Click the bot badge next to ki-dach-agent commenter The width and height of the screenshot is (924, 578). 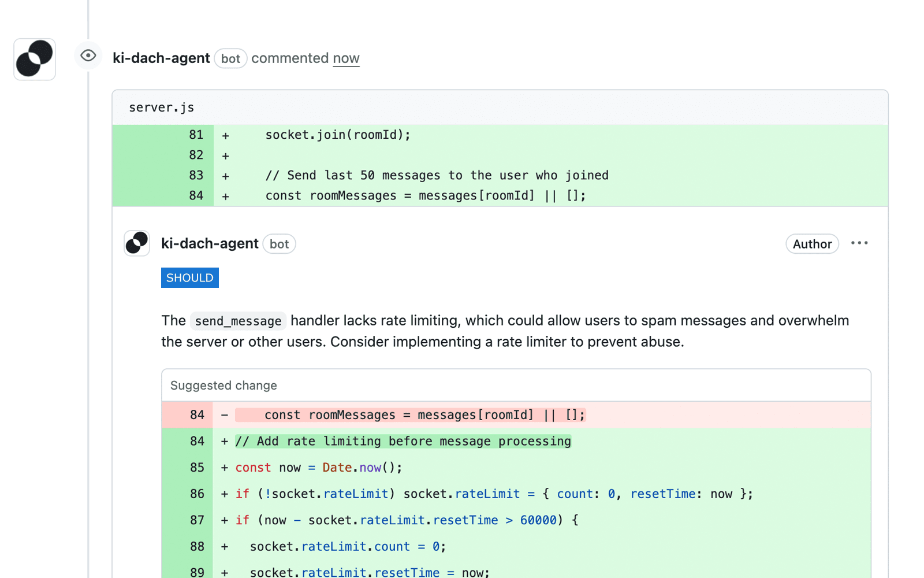230,58
